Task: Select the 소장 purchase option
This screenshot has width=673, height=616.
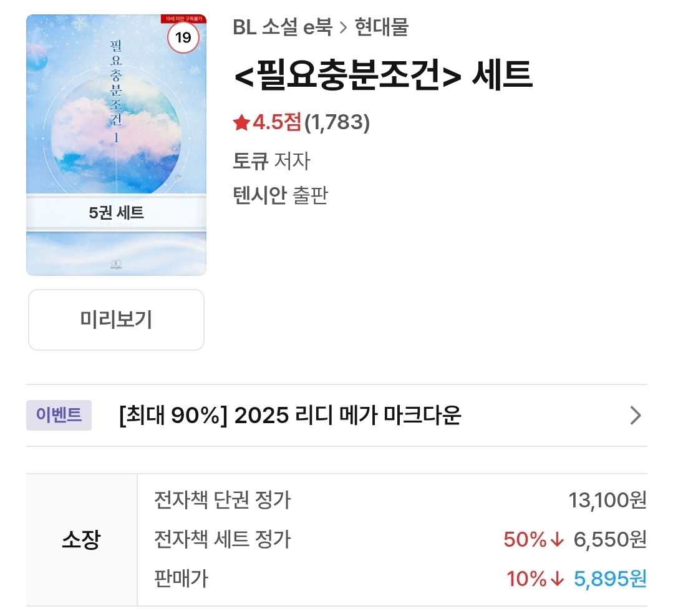Action: coord(81,539)
